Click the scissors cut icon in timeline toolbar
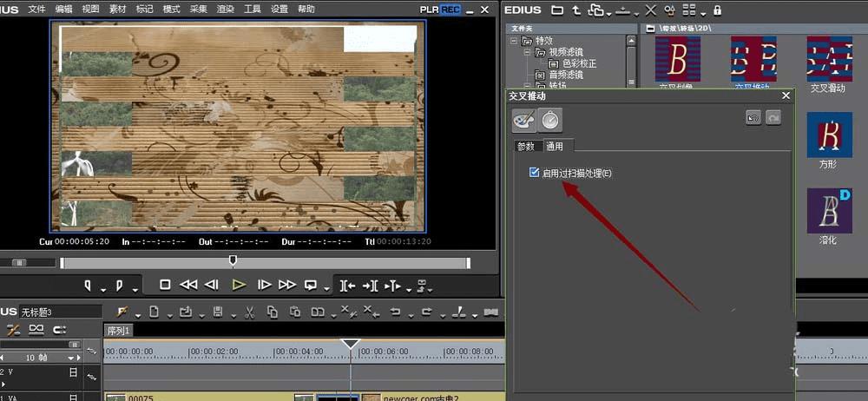Screen dimensions: 868x401 coord(248,312)
